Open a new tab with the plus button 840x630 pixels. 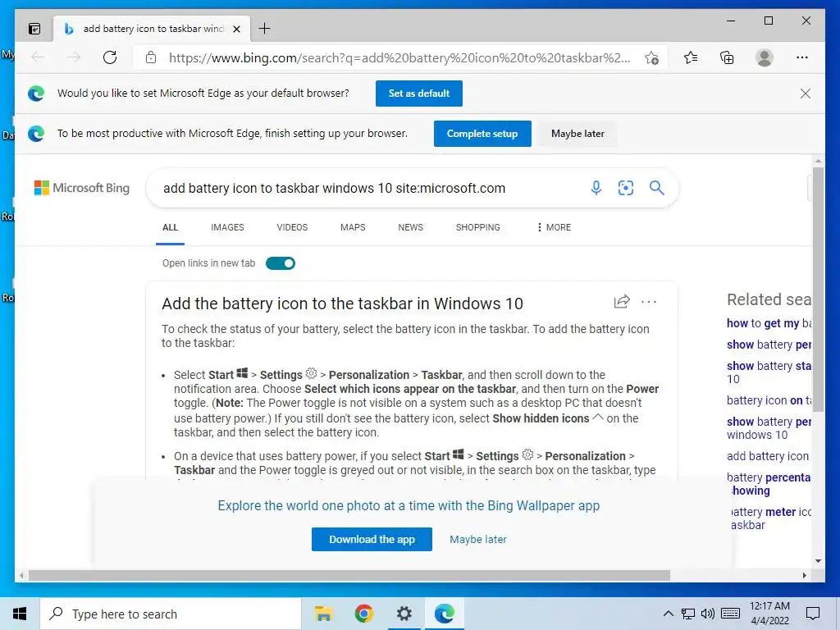(x=264, y=29)
